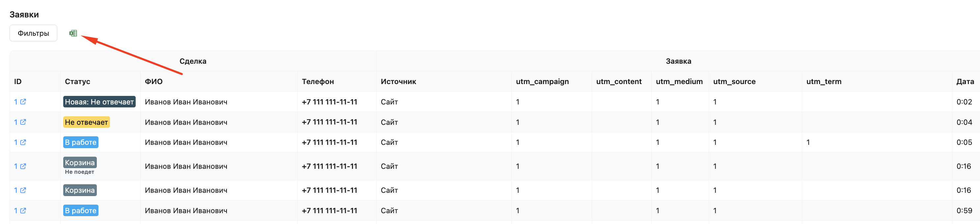This screenshot has width=980, height=224.
Task: Open external link icon in 0:59 row
Action: [x=23, y=211]
